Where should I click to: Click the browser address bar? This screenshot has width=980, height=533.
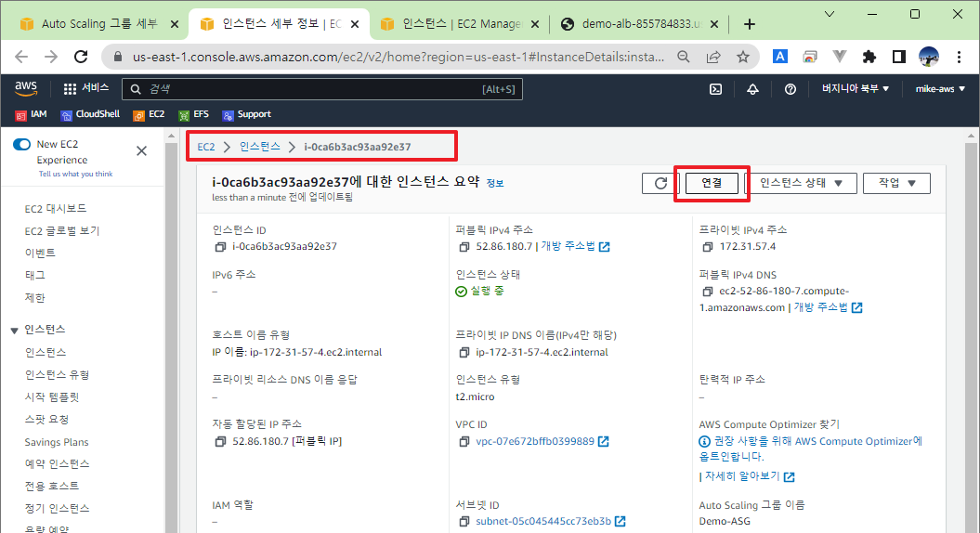(x=399, y=57)
